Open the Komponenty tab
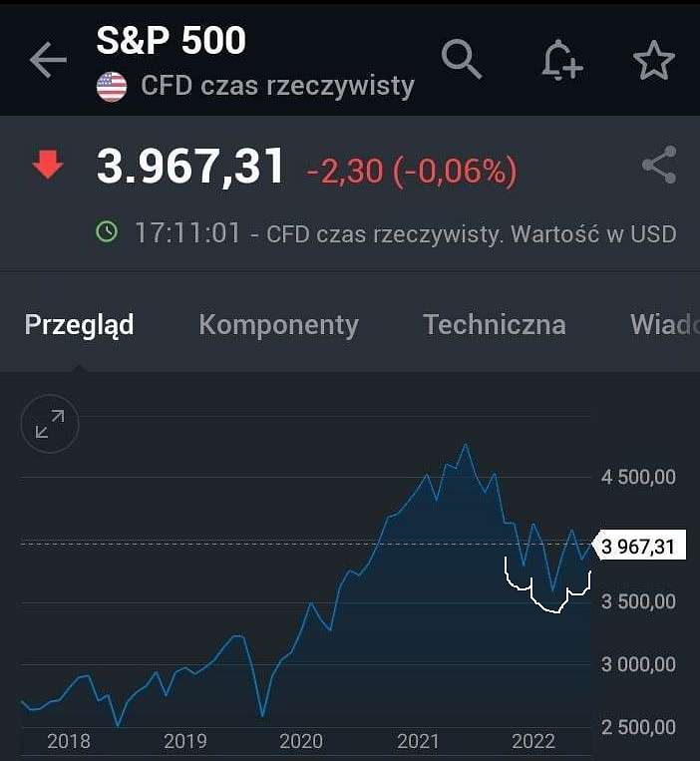Viewport: 700px width, 761px height. 278,325
